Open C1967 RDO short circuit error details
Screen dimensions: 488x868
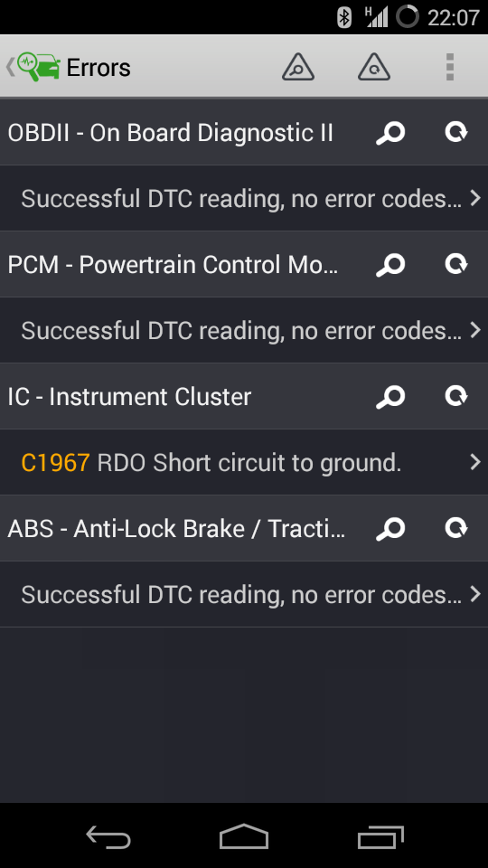click(244, 462)
